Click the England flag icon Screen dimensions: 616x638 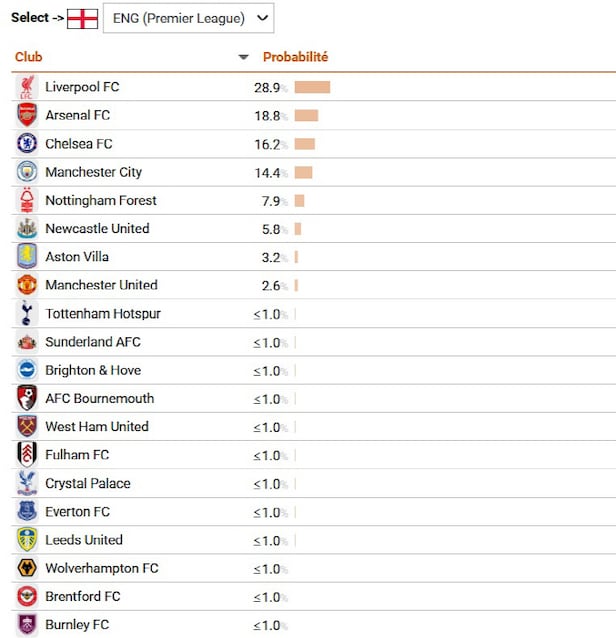(x=82, y=18)
